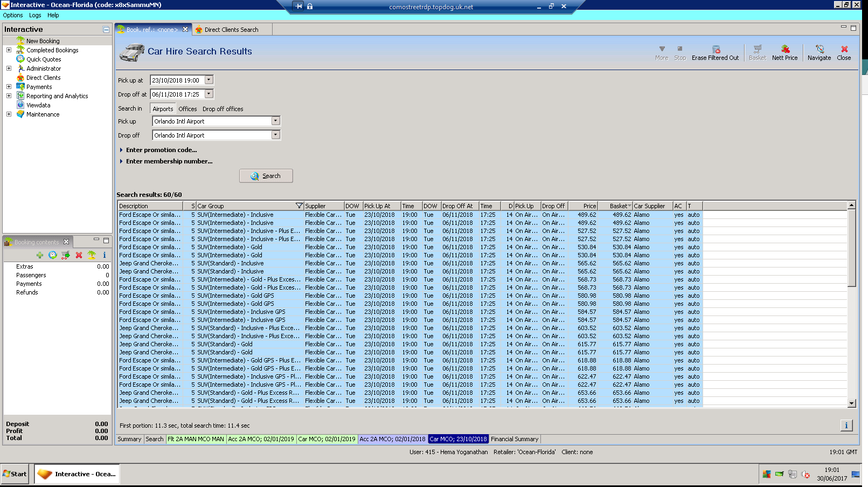Click the remote desktop pin icon
This screenshot has height=487, width=868.
298,6
